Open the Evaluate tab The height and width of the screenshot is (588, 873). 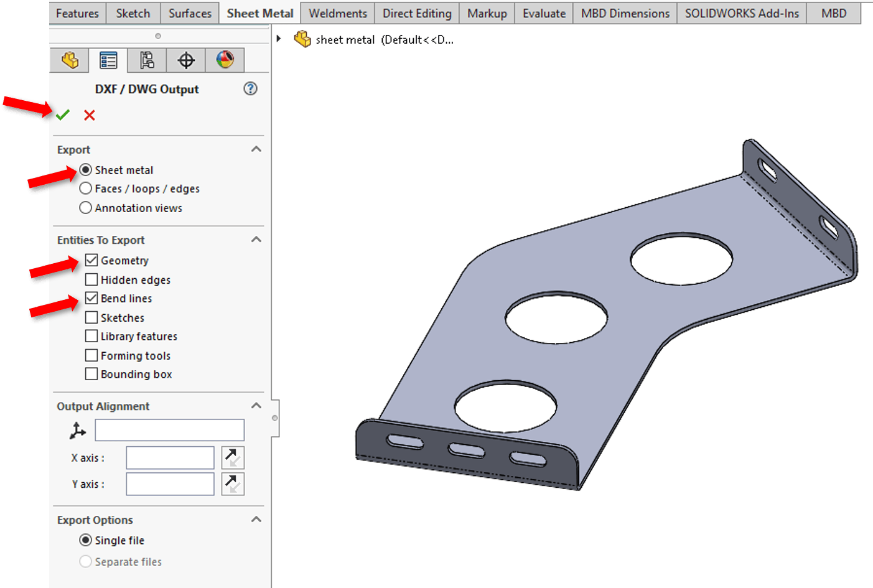[x=543, y=12]
